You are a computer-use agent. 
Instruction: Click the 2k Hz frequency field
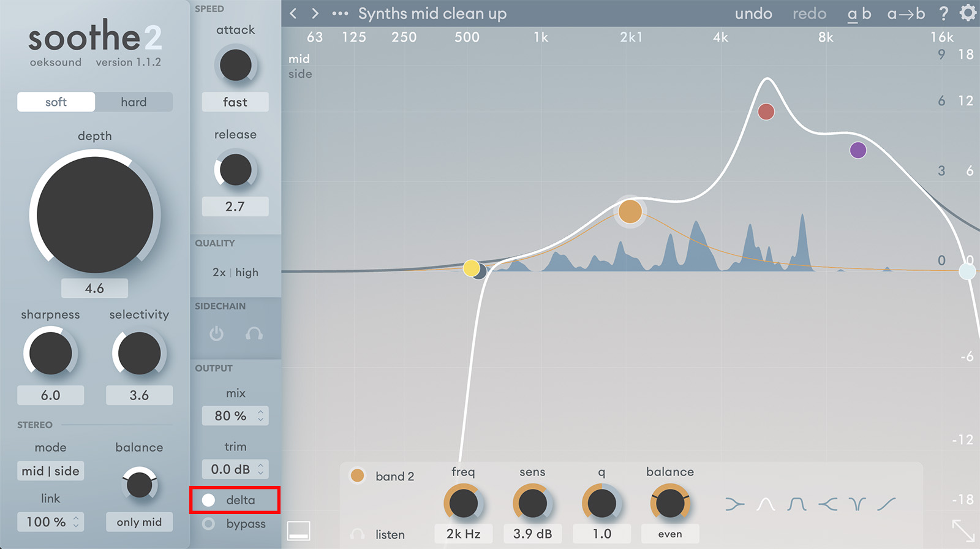pyautogui.click(x=463, y=534)
